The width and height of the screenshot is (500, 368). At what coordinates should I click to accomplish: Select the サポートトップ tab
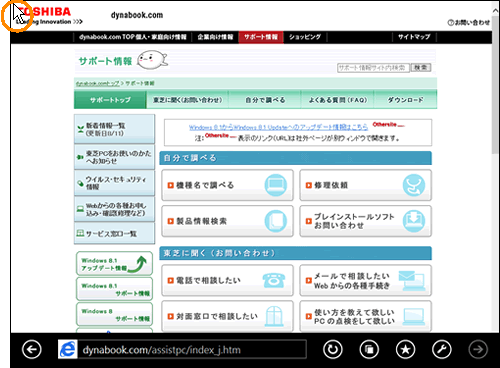[110, 100]
